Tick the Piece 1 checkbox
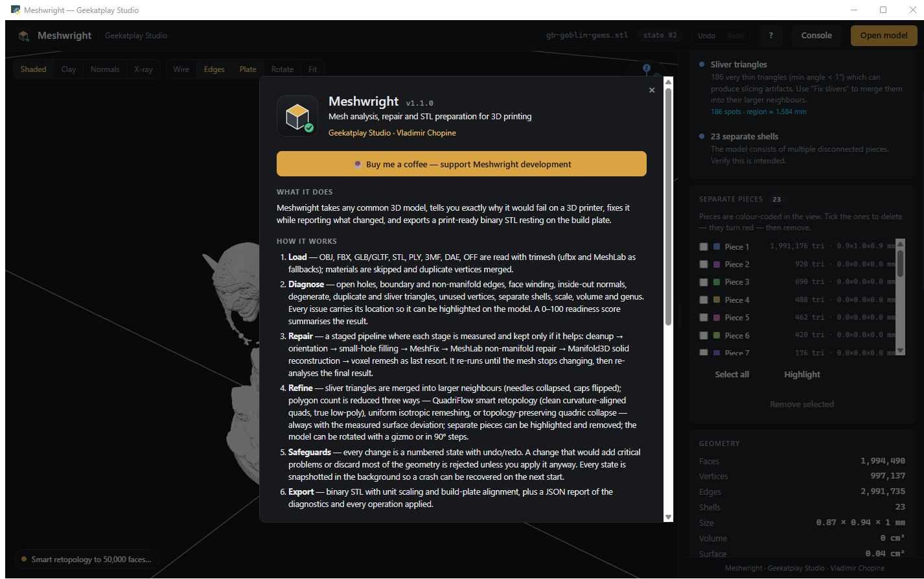 coord(704,247)
